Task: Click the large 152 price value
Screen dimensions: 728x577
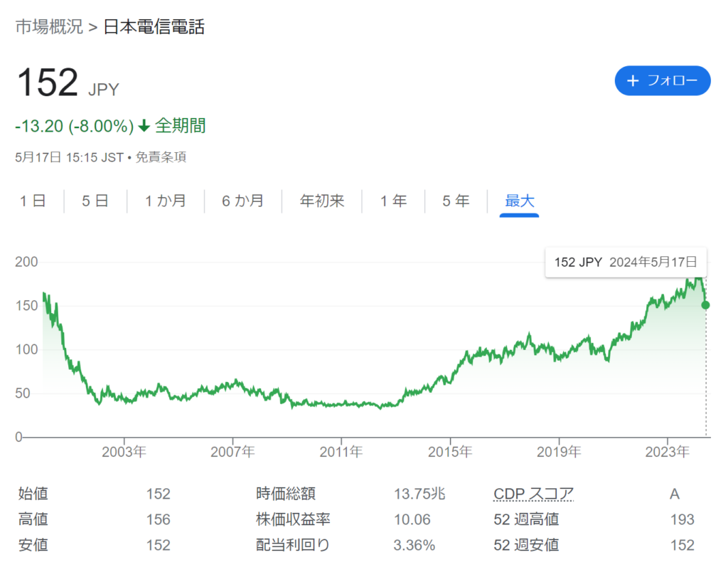Action: 48,83
